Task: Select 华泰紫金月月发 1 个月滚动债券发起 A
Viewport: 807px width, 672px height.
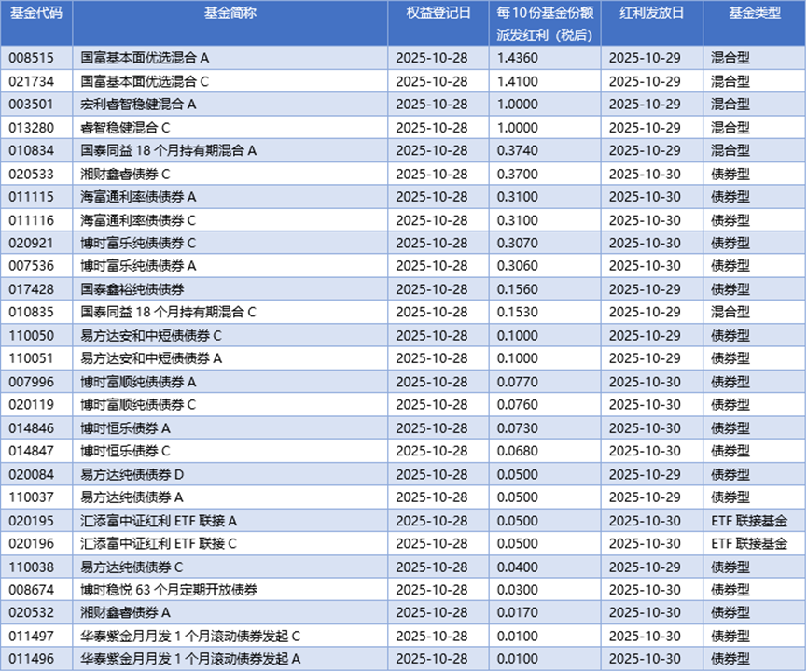Action: point(190,659)
